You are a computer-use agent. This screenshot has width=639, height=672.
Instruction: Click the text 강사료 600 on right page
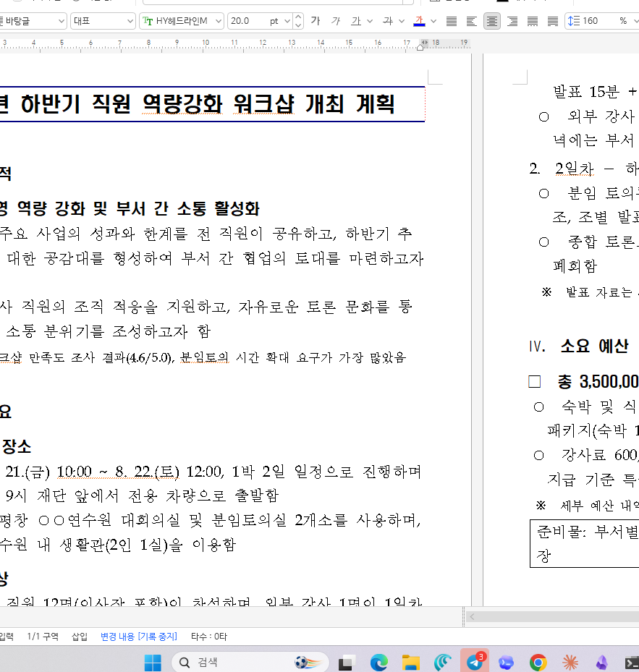(x=600, y=455)
